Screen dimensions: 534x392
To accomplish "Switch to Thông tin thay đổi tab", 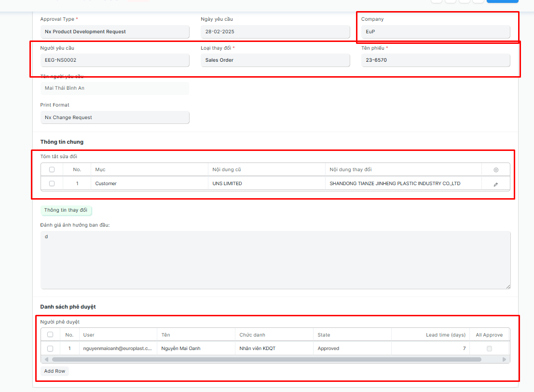I will [x=66, y=210].
